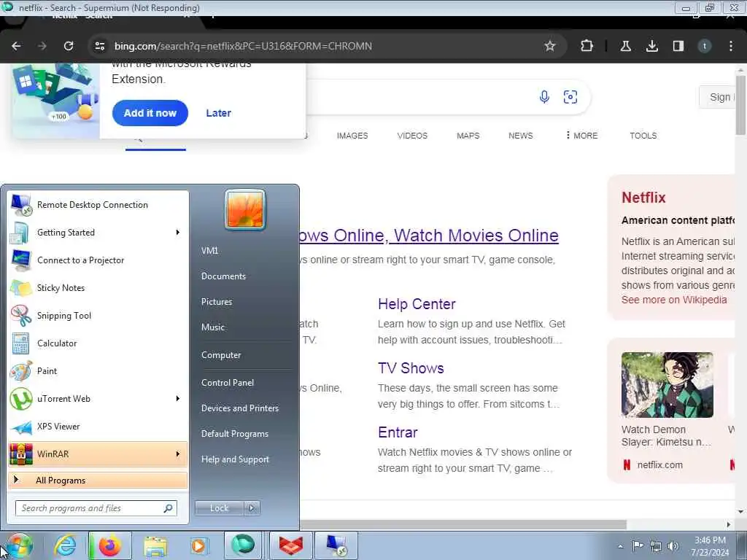Open Devices and Printers
The image size is (747, 560).
click(239, 408)
